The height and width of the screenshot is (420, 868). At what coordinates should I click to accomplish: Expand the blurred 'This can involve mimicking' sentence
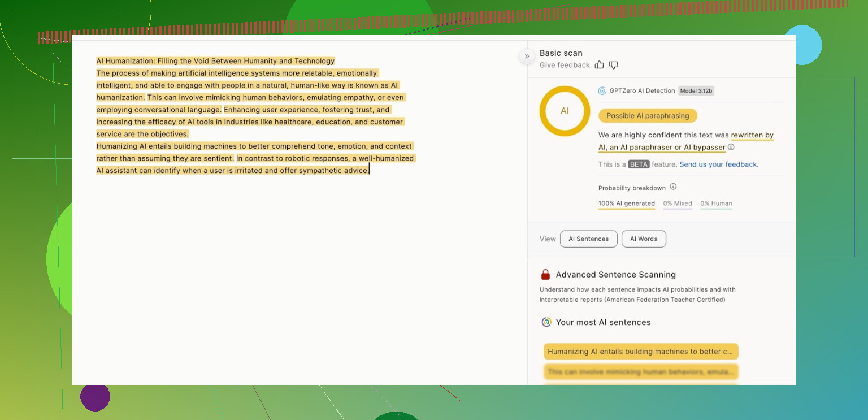pos(641,372)
